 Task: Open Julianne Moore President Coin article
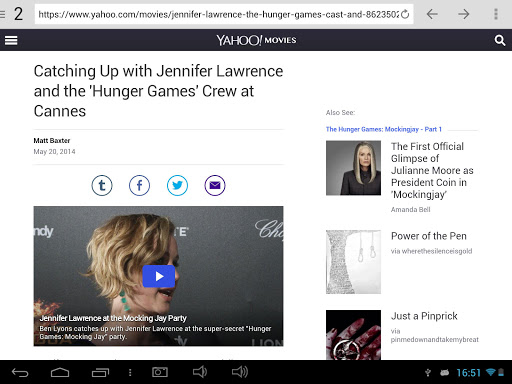[432, 170]
